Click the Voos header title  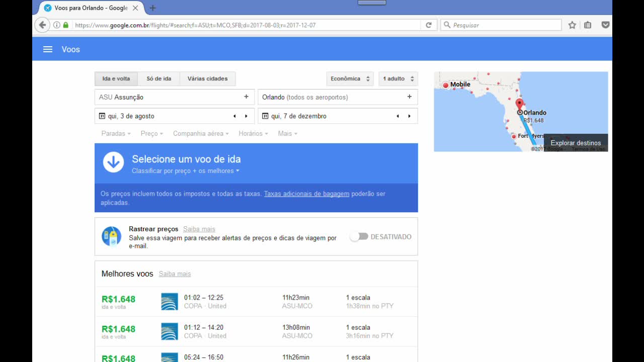click(x=71, y=49)
